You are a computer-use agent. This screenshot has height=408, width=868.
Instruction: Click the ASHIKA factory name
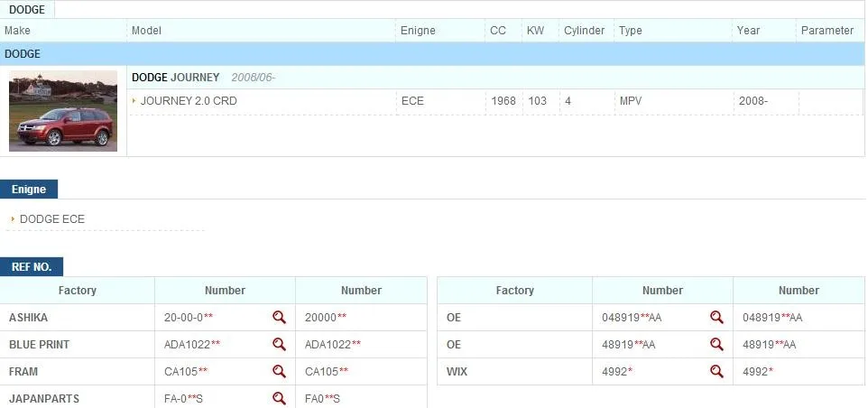(x=28, y=318)
